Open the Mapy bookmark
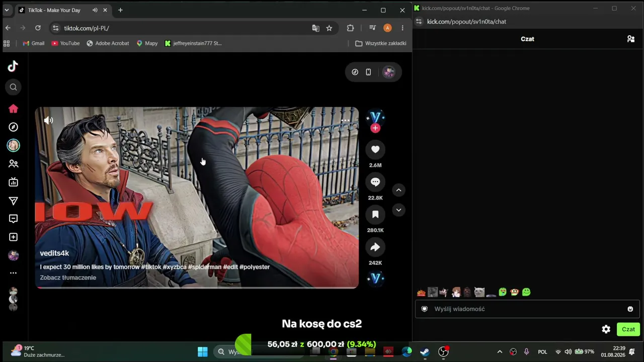Screen dimensions: 644x362 [x=147, y=43]
